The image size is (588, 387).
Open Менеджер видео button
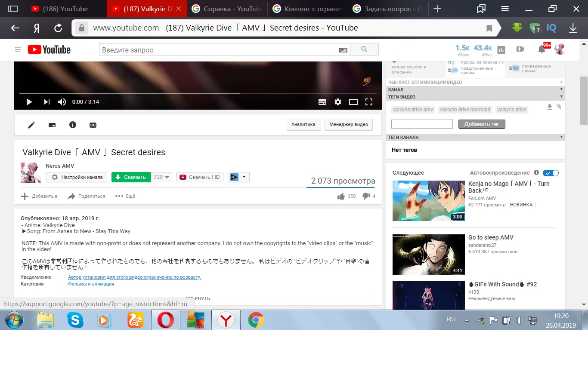click(x=349, y=125)
